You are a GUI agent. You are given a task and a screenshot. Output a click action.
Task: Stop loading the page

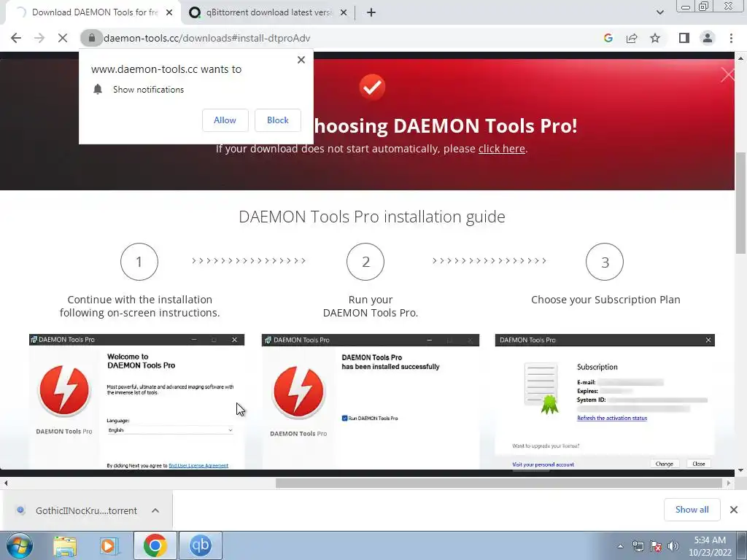[63, 38]
